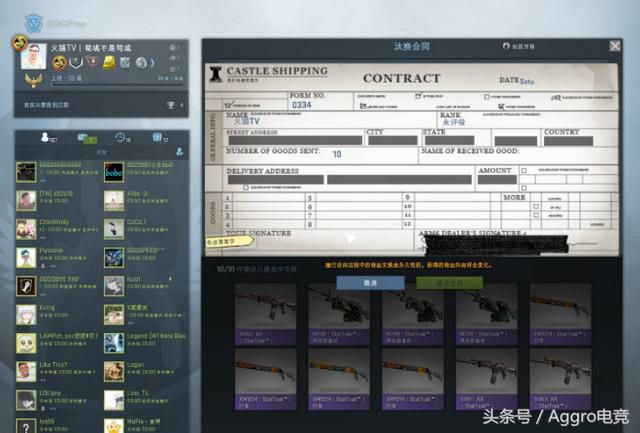The height and width of the screenshot is (433, 640).
Task: Select the red pennant badge in profile
Action: point(92,62)
